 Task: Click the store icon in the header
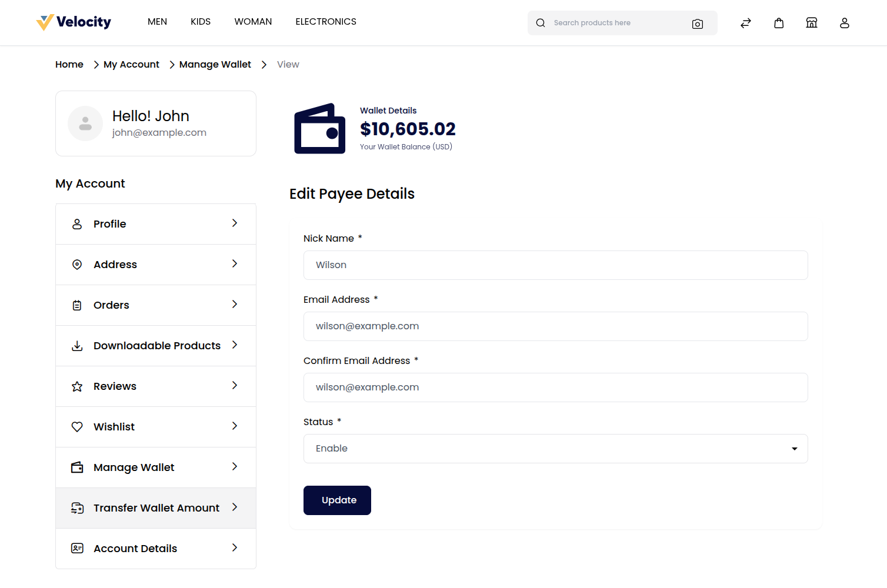tap(812, 23)
